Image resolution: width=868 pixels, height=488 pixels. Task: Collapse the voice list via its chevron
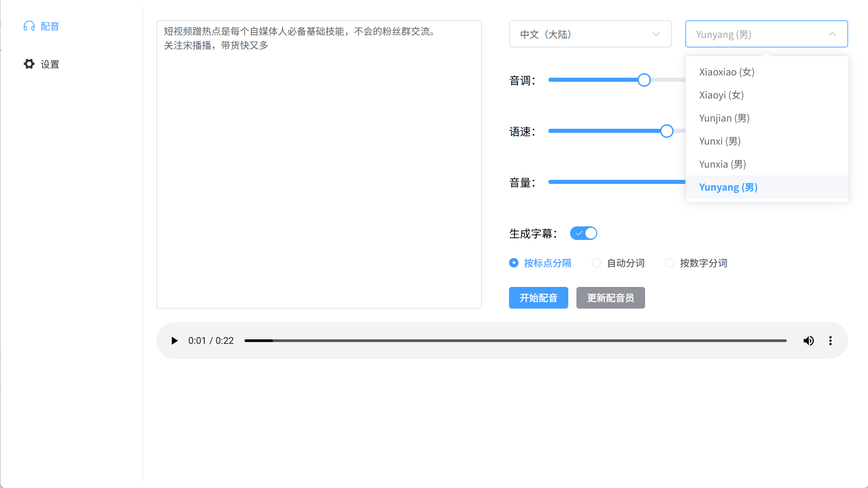832,34
